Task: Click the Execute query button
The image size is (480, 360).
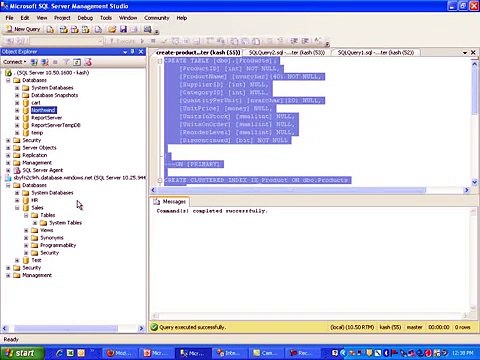Action: click(122, 41)
